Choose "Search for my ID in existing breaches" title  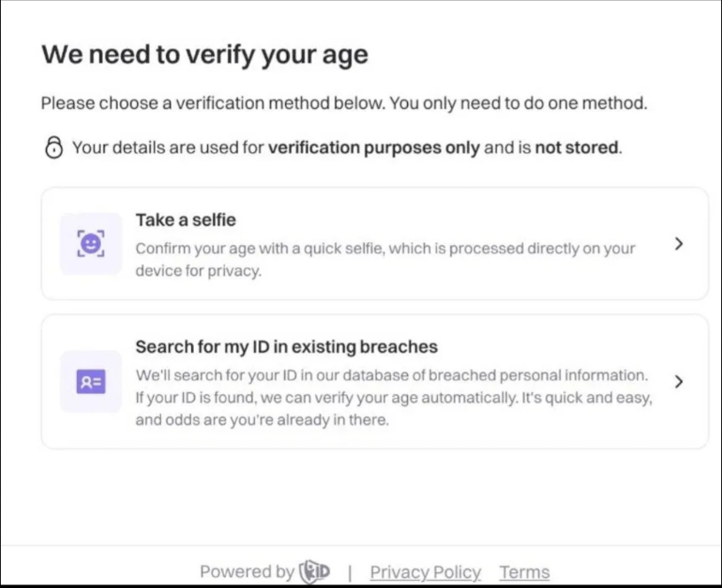286,347
